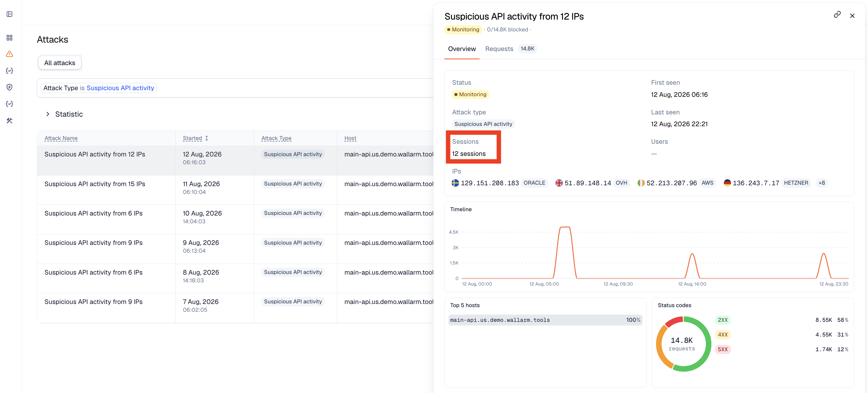Screen dimensions: 868x393
Task: Click the ORACLE provider tag
Action: click(534, 183)
